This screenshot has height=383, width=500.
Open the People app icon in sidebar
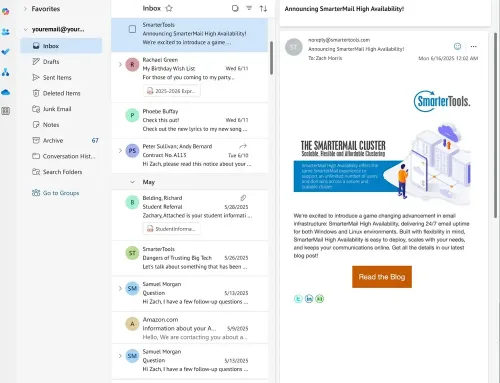point(6,32)
